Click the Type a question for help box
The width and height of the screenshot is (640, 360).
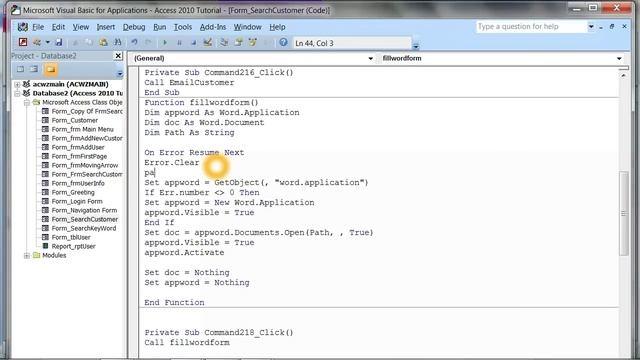(531, 27)
